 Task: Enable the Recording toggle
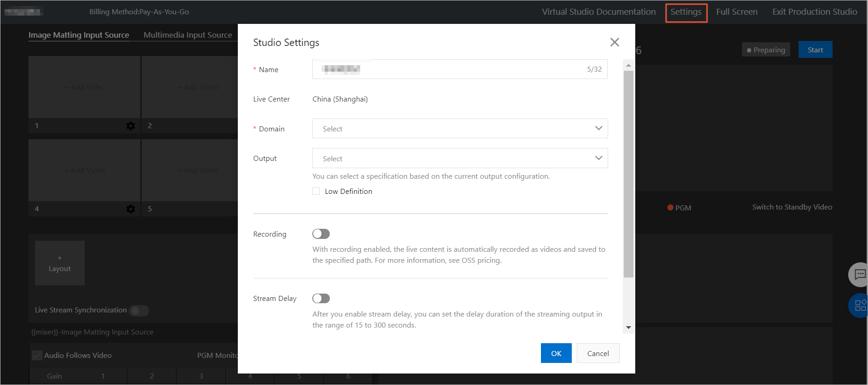coord(321,234)
